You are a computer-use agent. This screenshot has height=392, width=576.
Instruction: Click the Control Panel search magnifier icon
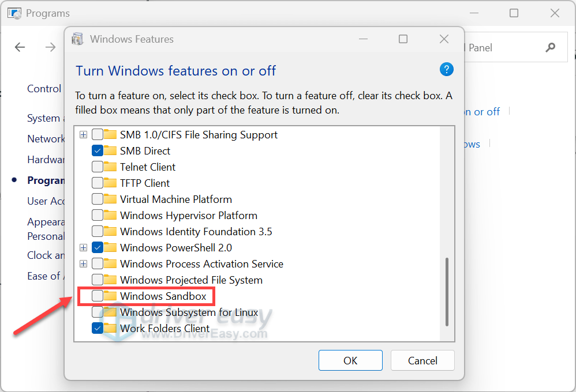pos(550,47)
